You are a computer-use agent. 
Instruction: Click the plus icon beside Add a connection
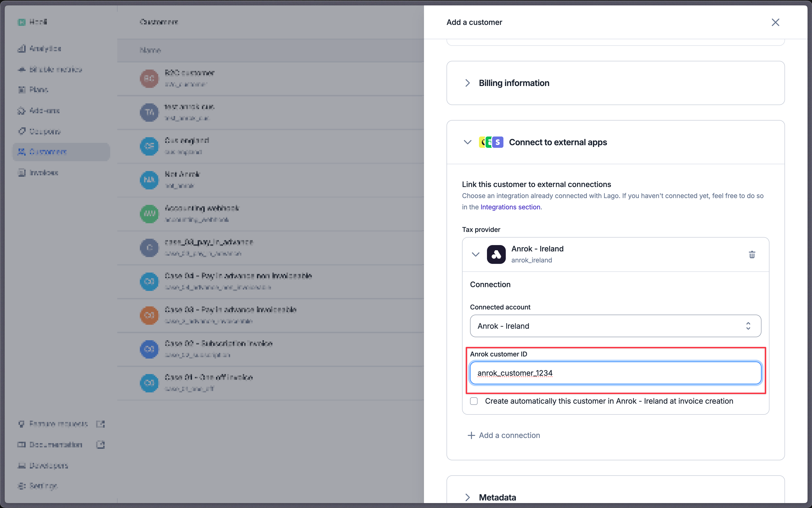coord(471,435)
